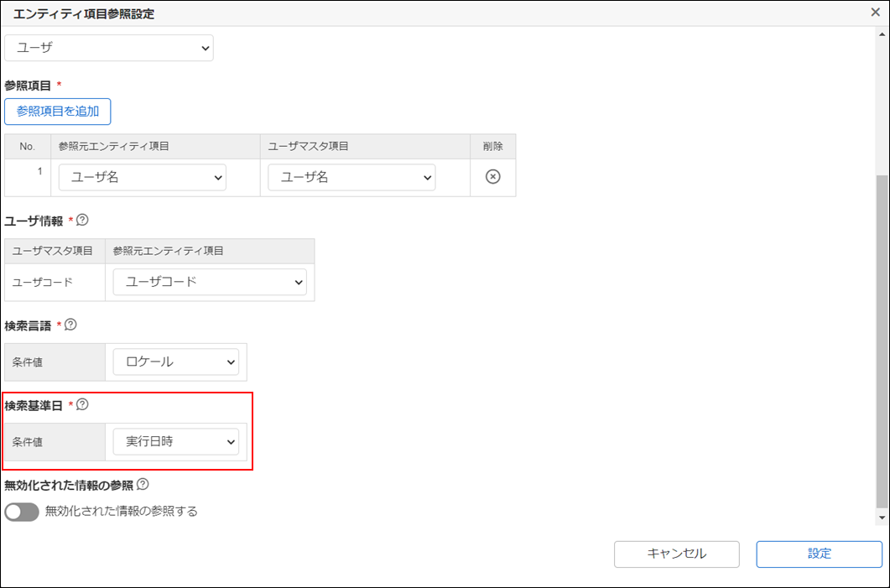Toggle 無効化された情報の参照する switch
890x588 pixels.
[x=22, y=512]
